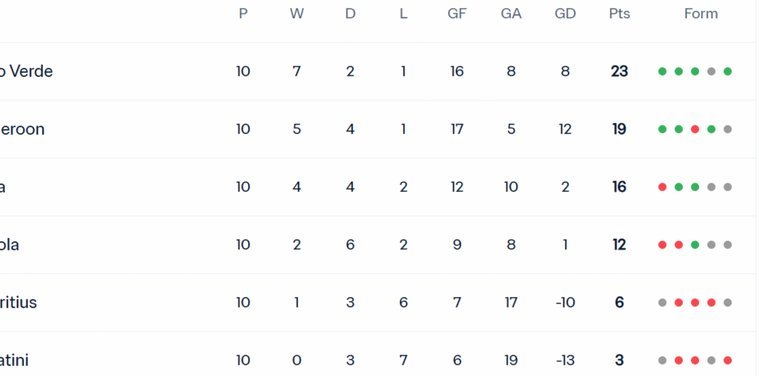
Task: Click the -13 goal difference value
Action: click(565, 360)
